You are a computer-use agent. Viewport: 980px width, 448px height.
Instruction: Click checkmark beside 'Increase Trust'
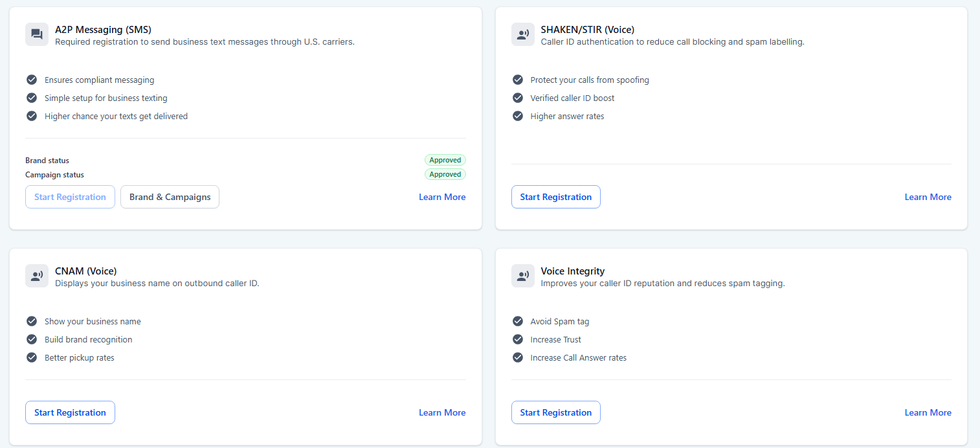pyautogui.click(x=517, y=339)
